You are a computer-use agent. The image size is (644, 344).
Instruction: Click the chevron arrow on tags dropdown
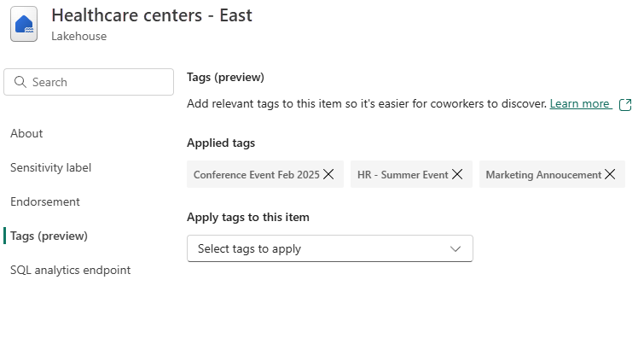pos(455,248)
